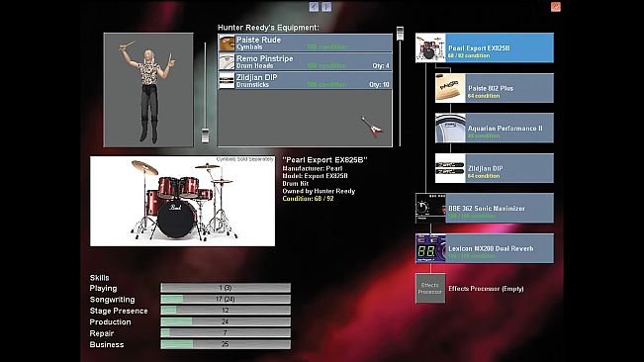
Task: Select the Remo Pinstripe Drum Heads row
Action: (305, 62)
